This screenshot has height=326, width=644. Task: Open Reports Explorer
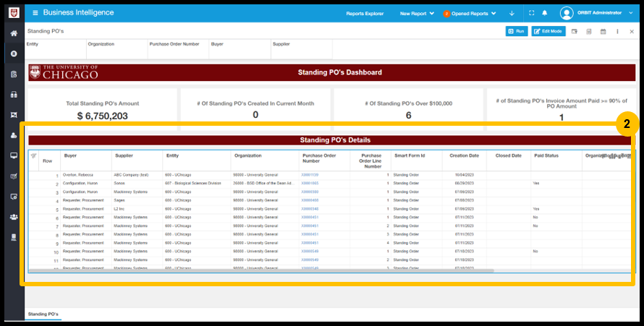(x=365, y=14)
